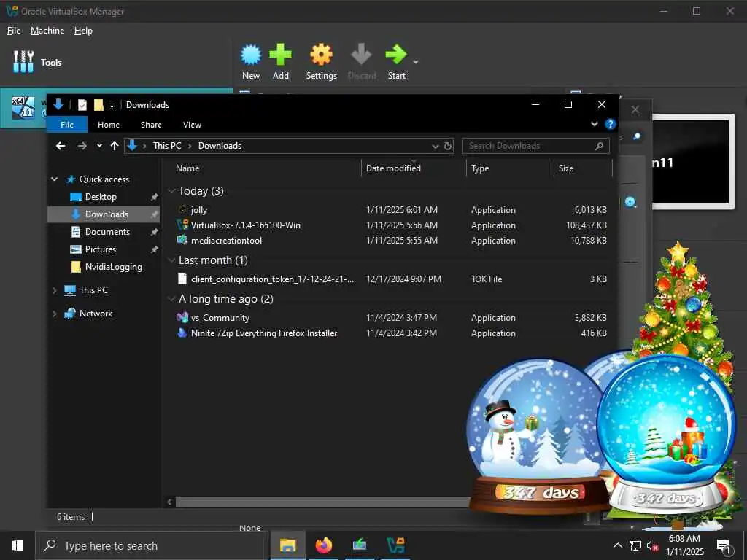
Task: Select the client_configuration_token TOK file
Action: coord(272,279)
